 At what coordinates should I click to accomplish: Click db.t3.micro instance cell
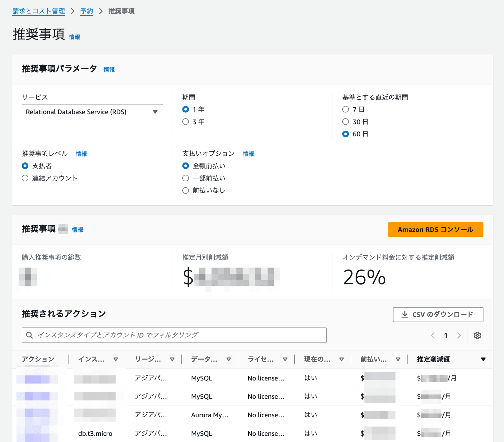(x=95, y=433)
